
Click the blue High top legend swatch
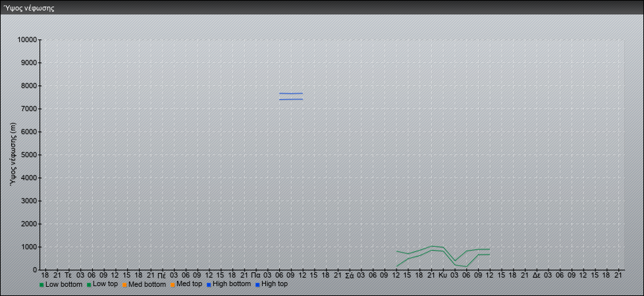[257, 285]
